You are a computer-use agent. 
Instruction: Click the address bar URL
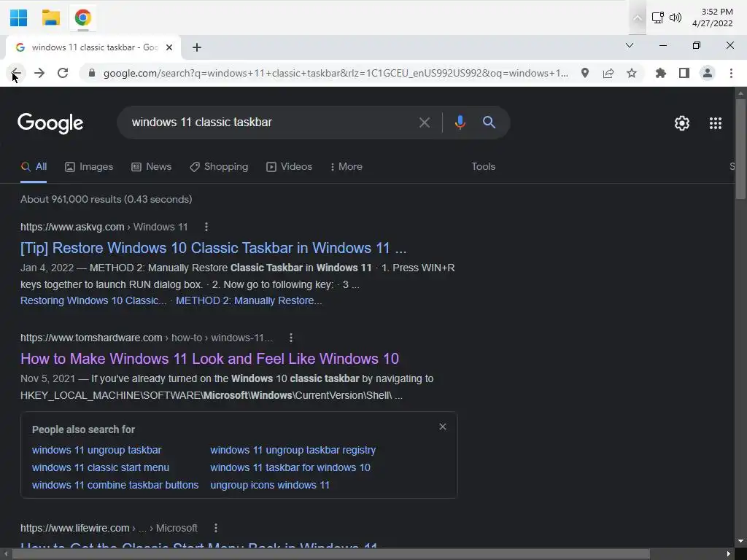[336, 73]
